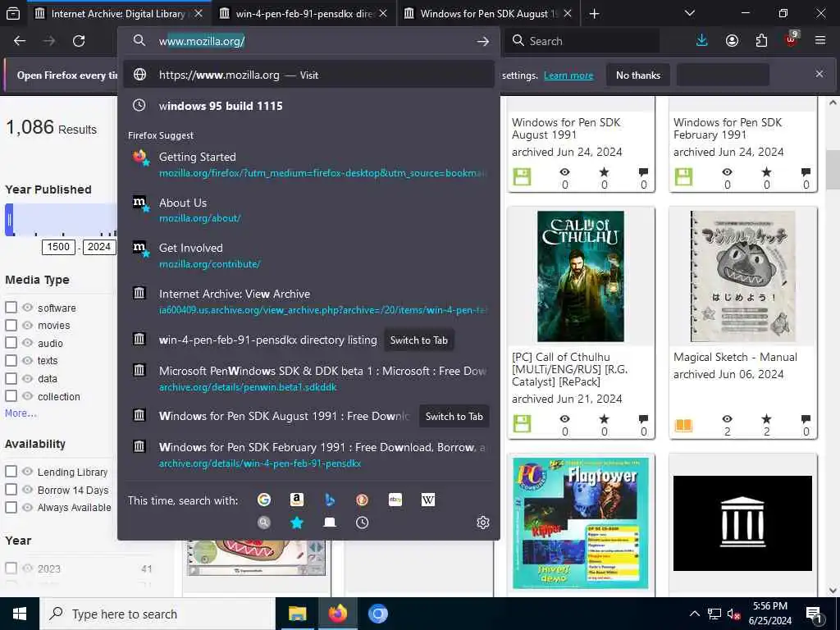Image resolution: width=840 pixels, height=630 pixels.
Task: Click the 1500 start year field
Action: (58, 247)
